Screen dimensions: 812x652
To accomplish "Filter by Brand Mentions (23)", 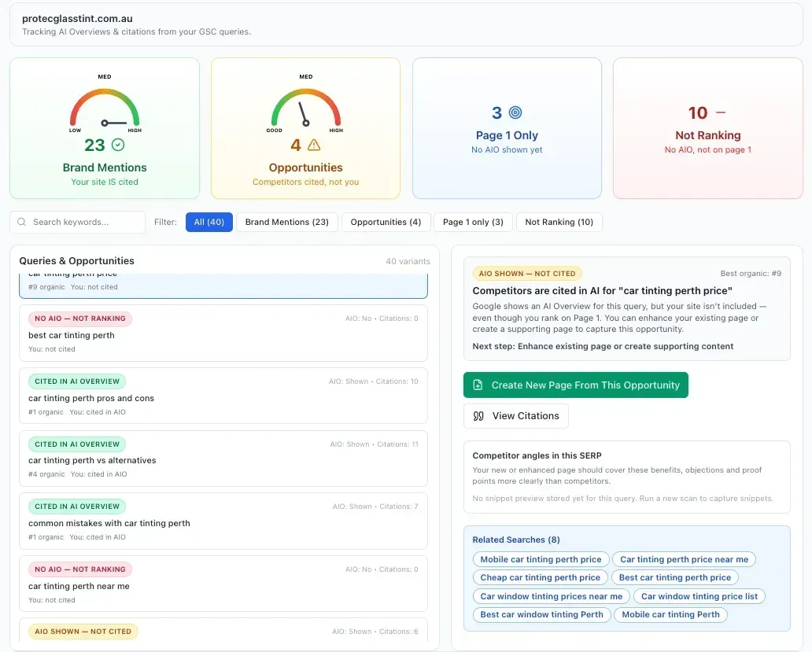I will pos(286,223).
